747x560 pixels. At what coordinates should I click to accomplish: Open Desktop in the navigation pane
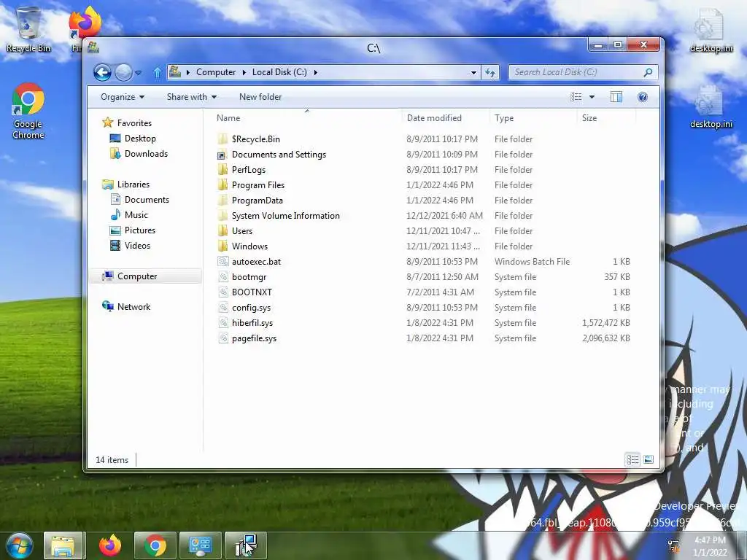(x=140, y=139)
